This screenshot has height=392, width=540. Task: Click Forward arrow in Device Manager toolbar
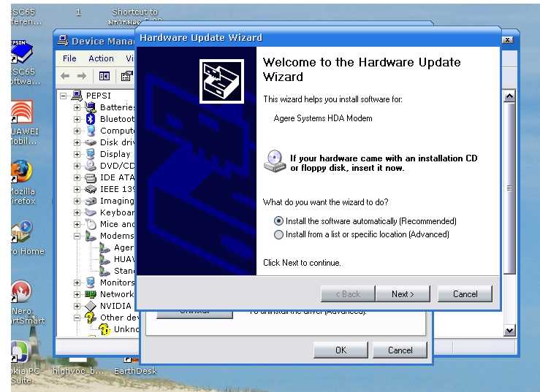[x=82, y=76]
